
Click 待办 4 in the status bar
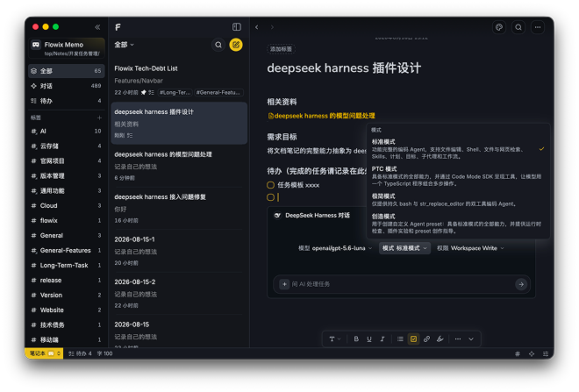point(80,353)
